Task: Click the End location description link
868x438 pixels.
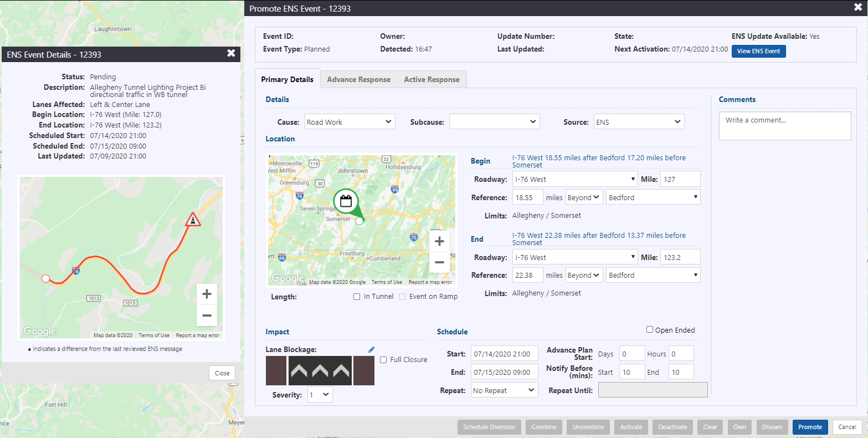Action: click(599, 239)
